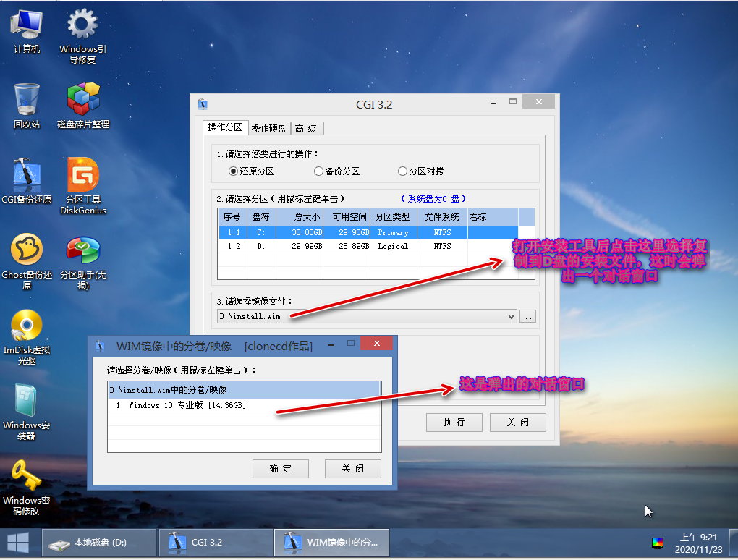Select the 还原分区 radio option
Viewport: 738px width, 560px height.
click(234, 171)
